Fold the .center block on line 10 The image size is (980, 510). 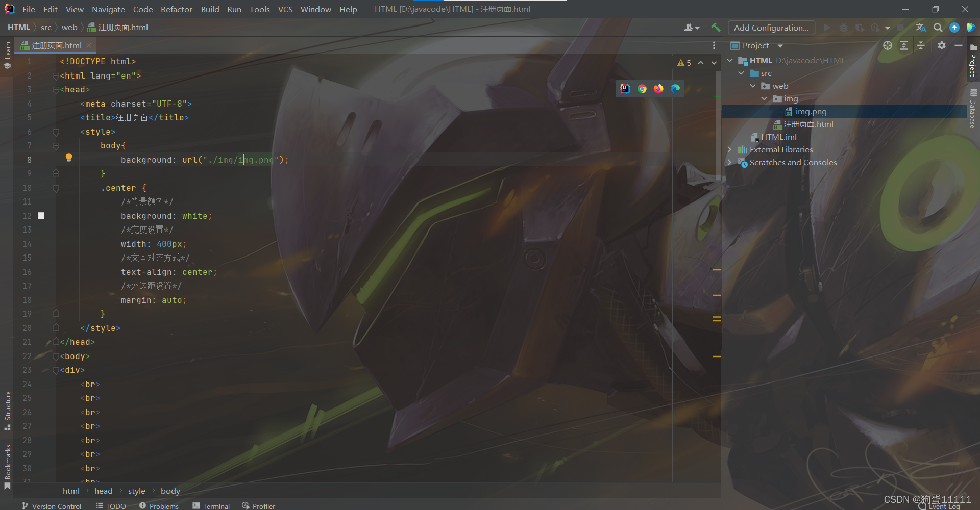tap(56, 188)
